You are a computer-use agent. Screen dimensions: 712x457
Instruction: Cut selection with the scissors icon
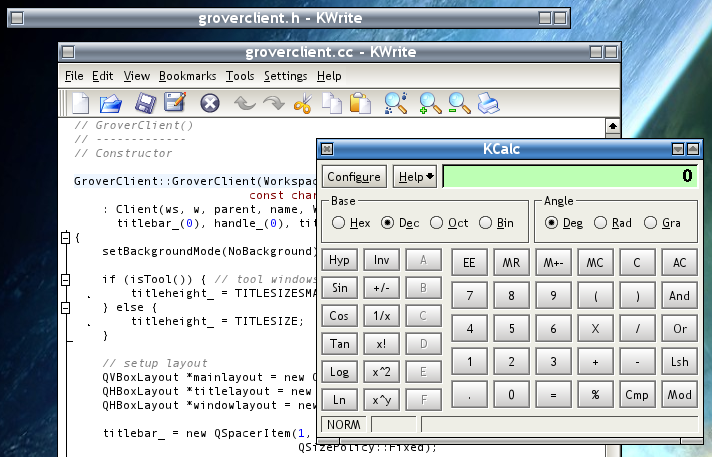pyautogui.click(x=303, y=103)
